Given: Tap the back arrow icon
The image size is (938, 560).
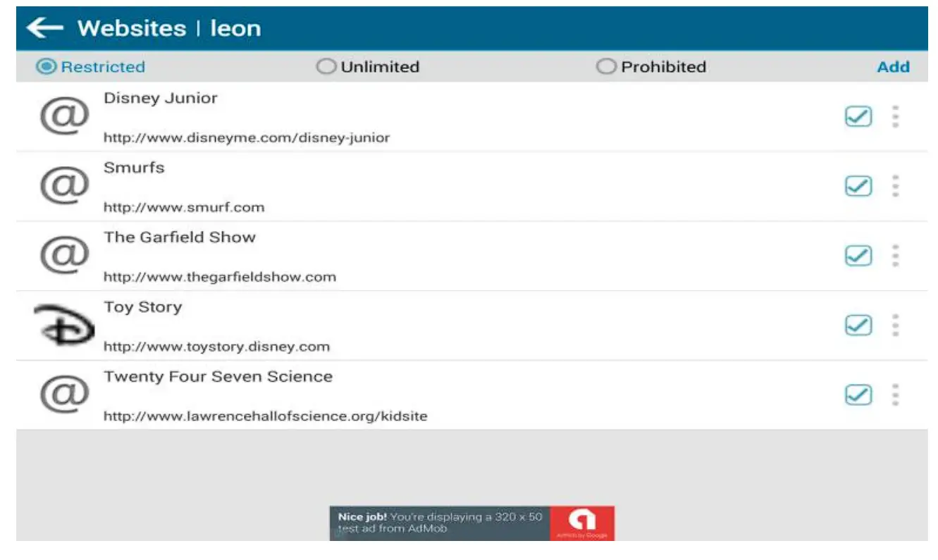Looking at the screenshot, I should pyautogui.click(x=44, y=28).
